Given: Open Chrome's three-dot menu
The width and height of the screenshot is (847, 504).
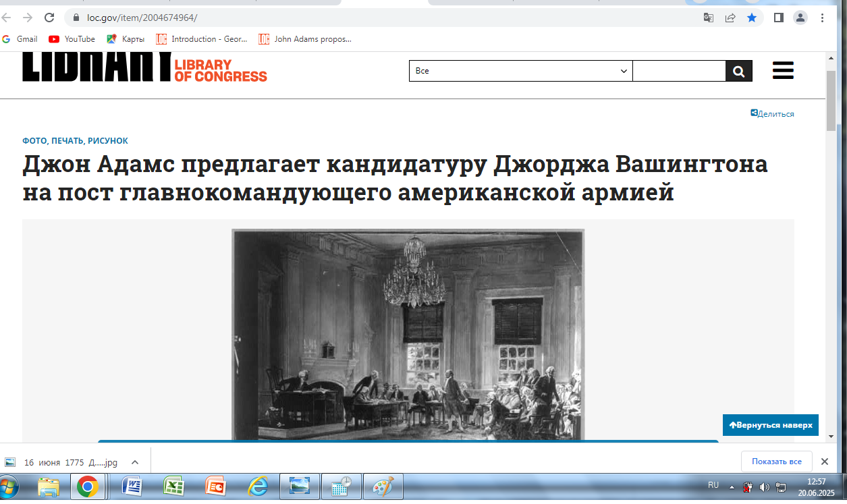Looking at the screenshot, I should click(x=821, y=18).
